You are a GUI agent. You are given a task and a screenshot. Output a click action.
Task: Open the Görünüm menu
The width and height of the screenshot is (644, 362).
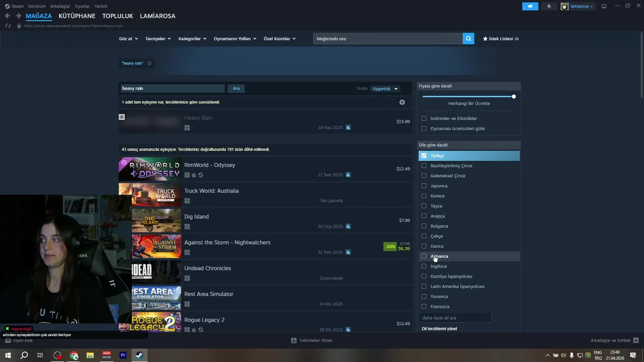[37, 6]
